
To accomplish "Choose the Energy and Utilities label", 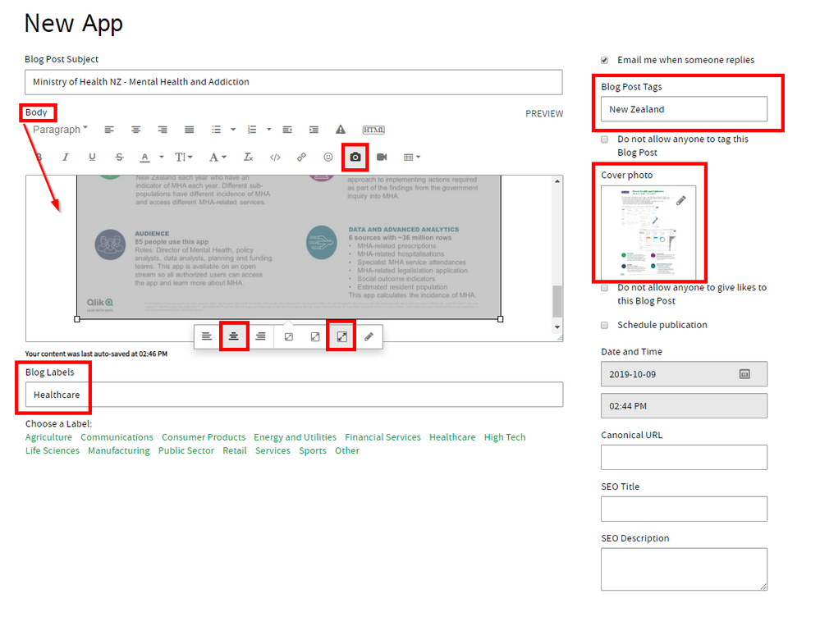I will tap(295, 437).
